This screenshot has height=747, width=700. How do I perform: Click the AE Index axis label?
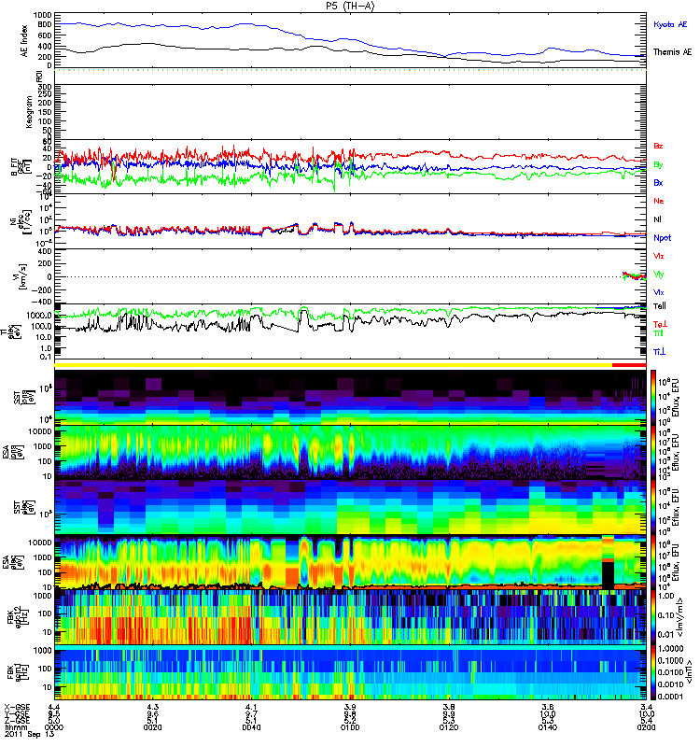point(24,41)
